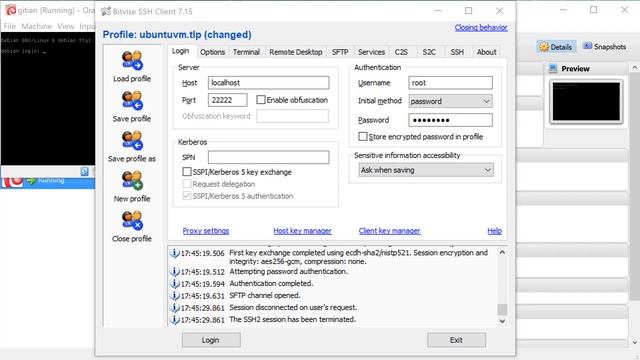Open the SFTP tab
This screenshot has width=640, height=360.
pos(340,52)
